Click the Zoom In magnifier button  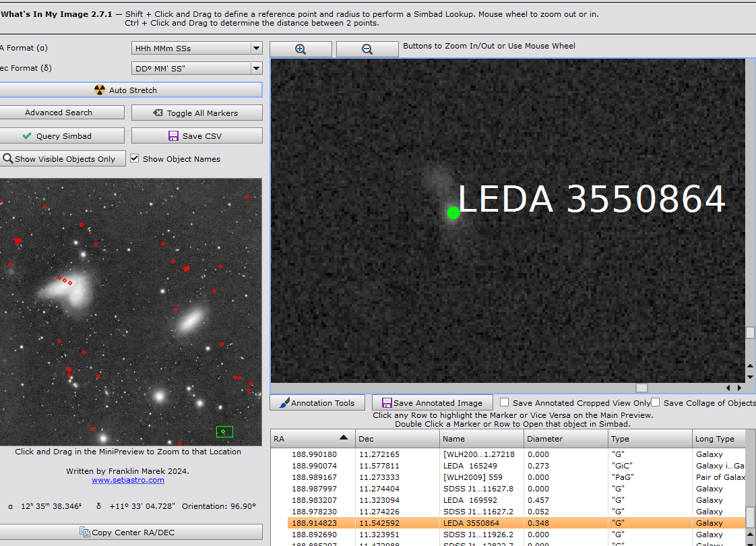(301, 49)
